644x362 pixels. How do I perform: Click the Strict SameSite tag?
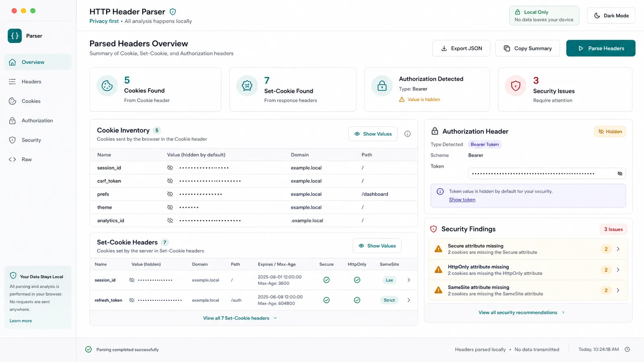389,300
